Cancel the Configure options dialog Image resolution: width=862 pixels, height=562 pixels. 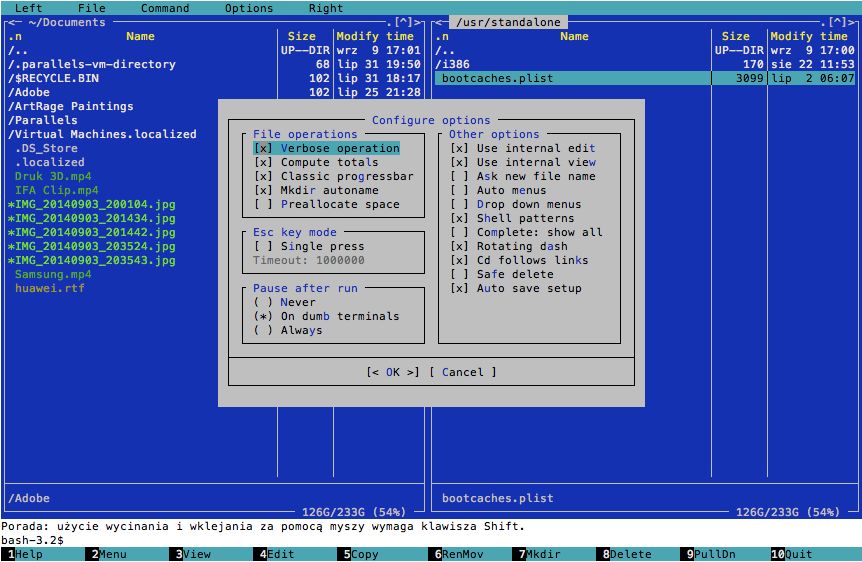463,372
